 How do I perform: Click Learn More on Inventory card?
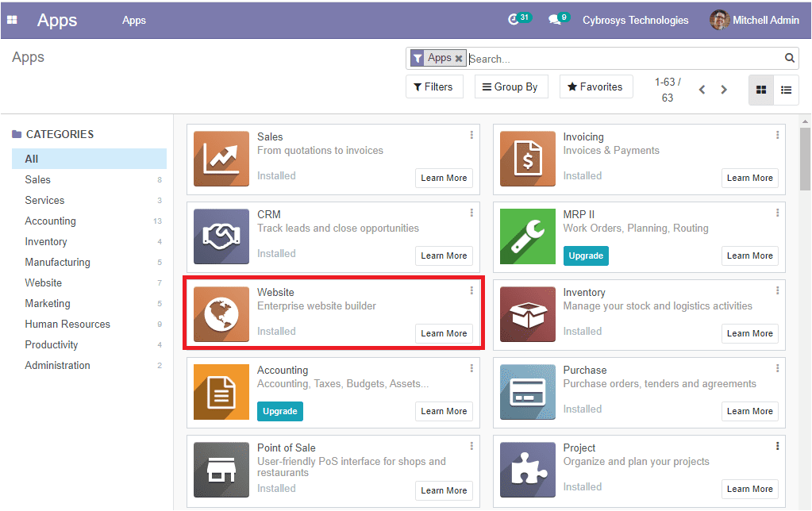[x=750, y=333]
